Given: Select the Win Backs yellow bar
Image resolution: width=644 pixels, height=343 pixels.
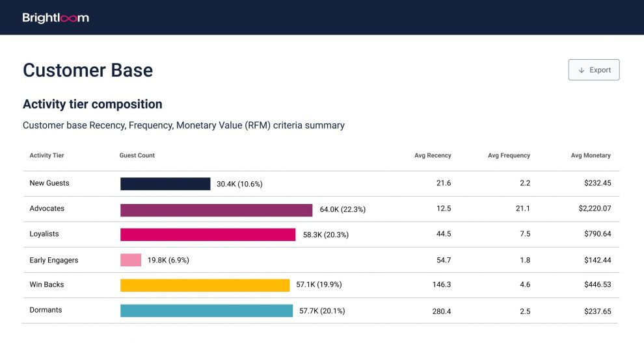Looking at the screenshot, I should [205, 285].
